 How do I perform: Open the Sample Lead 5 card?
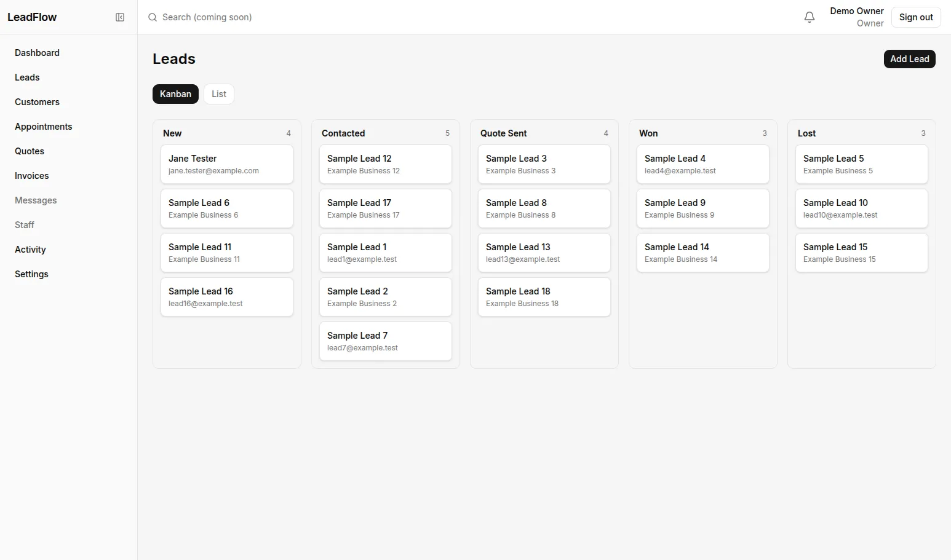tap(862, 164)
